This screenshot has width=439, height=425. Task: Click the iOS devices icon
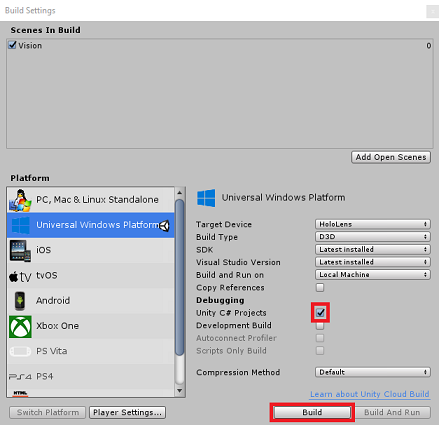tap(20, 250)
